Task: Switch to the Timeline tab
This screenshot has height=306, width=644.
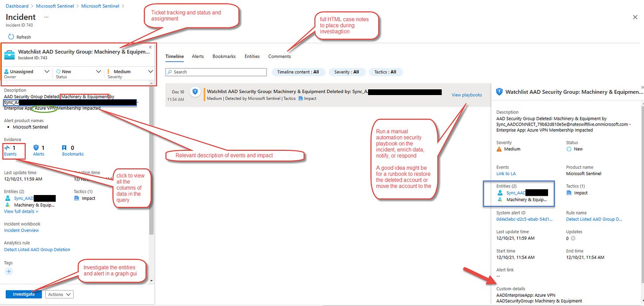Action: tap(174, 57)
